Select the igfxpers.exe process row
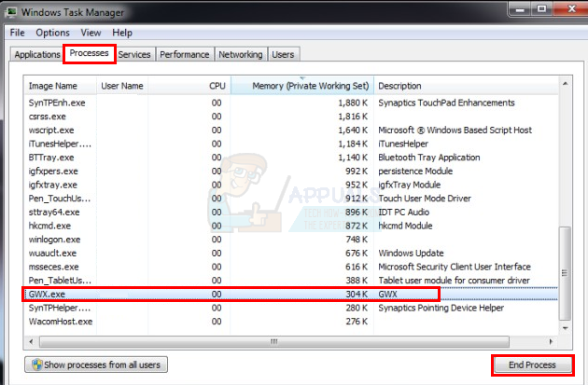This screenshot has height=385, width=588. [x=291, y=172]
